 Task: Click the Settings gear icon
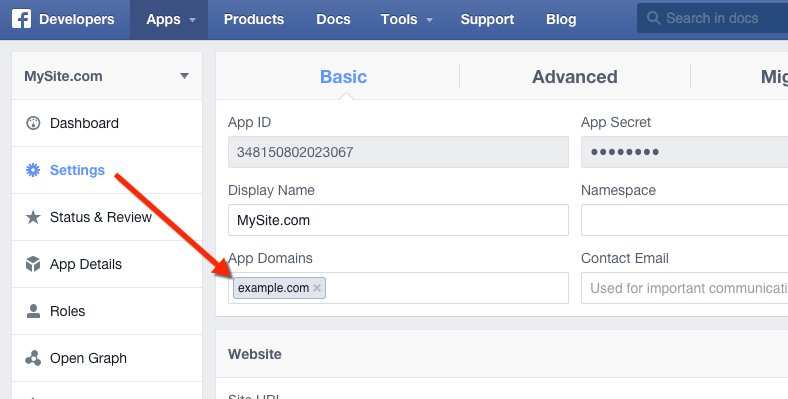33,170
